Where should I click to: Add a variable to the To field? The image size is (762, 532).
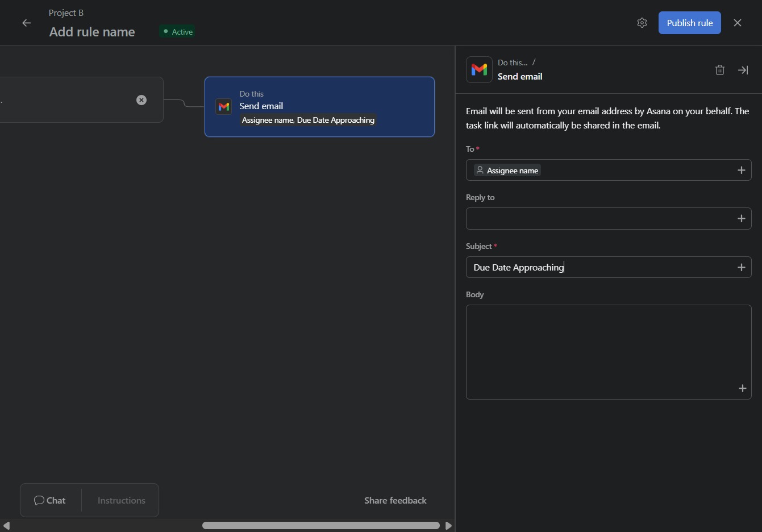742,170
